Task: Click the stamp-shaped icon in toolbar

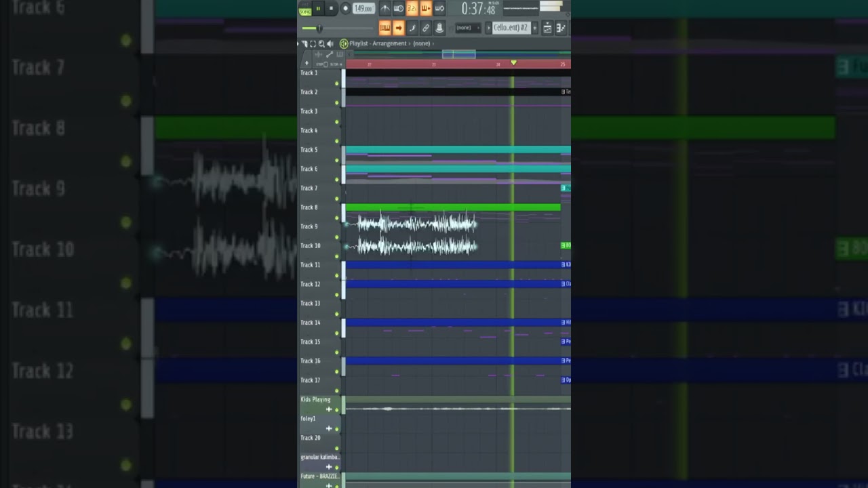Action: click(x=439, y=28)
